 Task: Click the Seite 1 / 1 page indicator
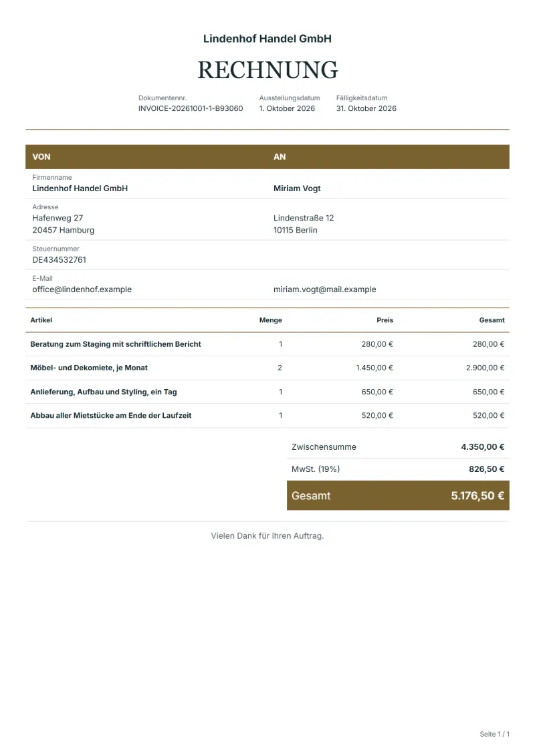[494, 734]
